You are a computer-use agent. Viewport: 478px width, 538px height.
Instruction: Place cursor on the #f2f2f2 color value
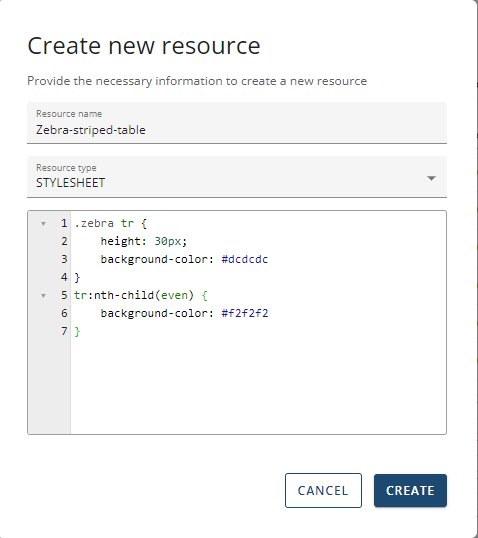point(245,313)
